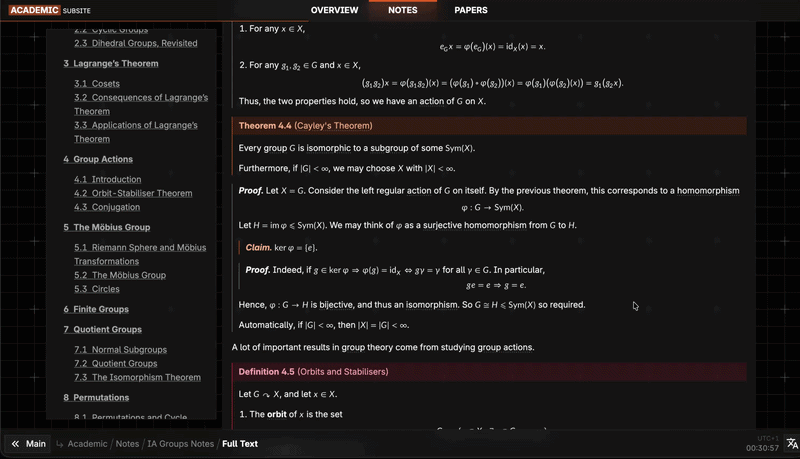Select the Notes tab

pos(403,10)
